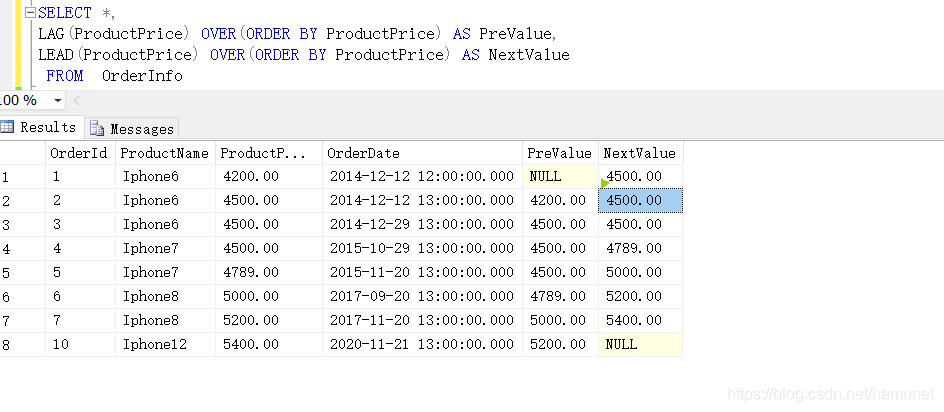Screen dimensions: 944x412
Task: Collapse the SELECT statement outline box
Action: coord(29,13)
